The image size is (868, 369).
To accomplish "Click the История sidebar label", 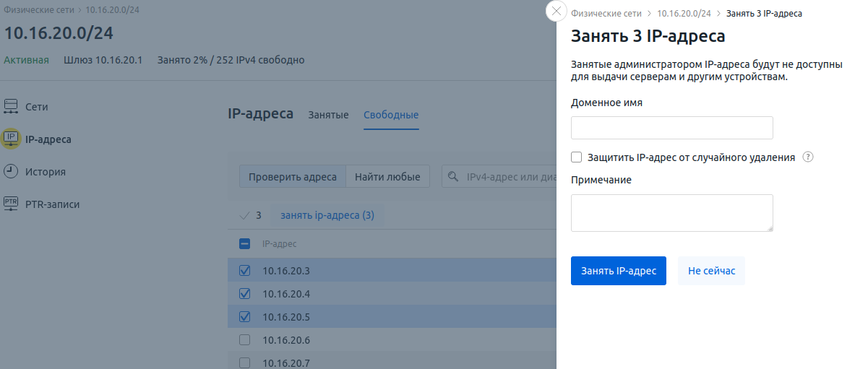I will coord(46,172).
